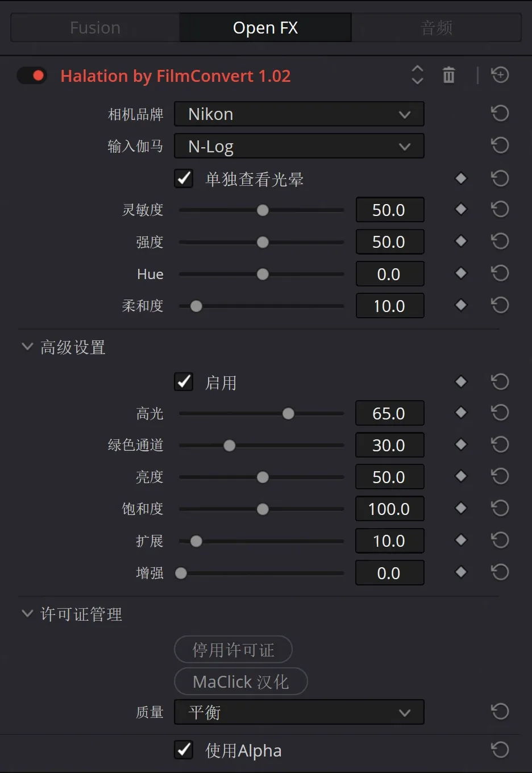Image resolution: width=532 pixels, height=773 pixels.
Task: Open the 输入伽马 N-Log dropdown
Action: (299, 147)
